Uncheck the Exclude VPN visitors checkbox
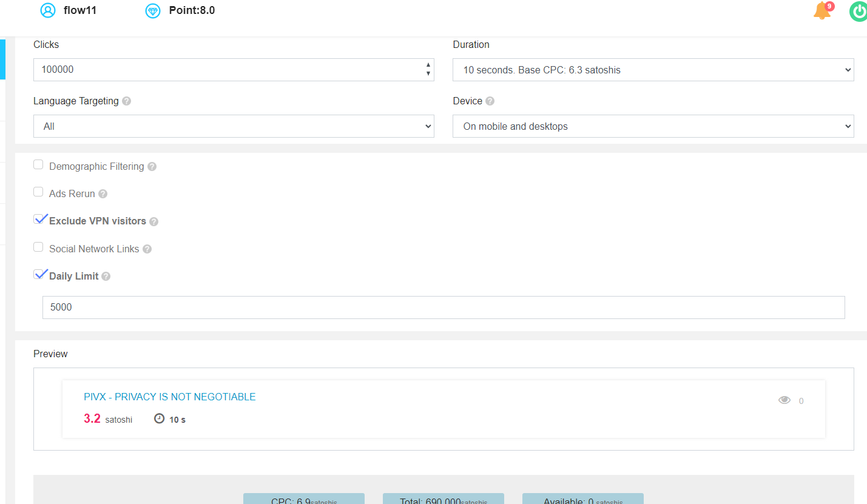This screenshot has height=504, width=867. (39, 220)
